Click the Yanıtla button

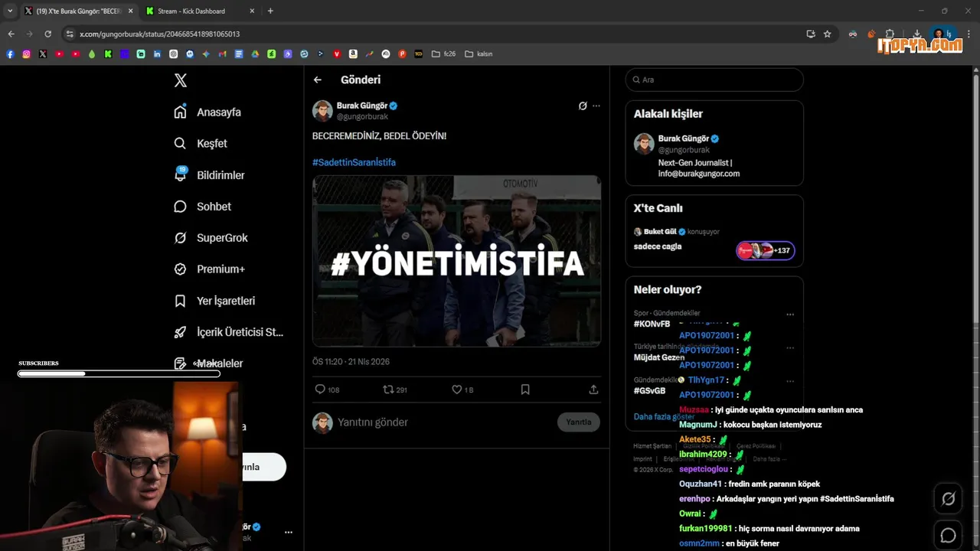(579, 422)
